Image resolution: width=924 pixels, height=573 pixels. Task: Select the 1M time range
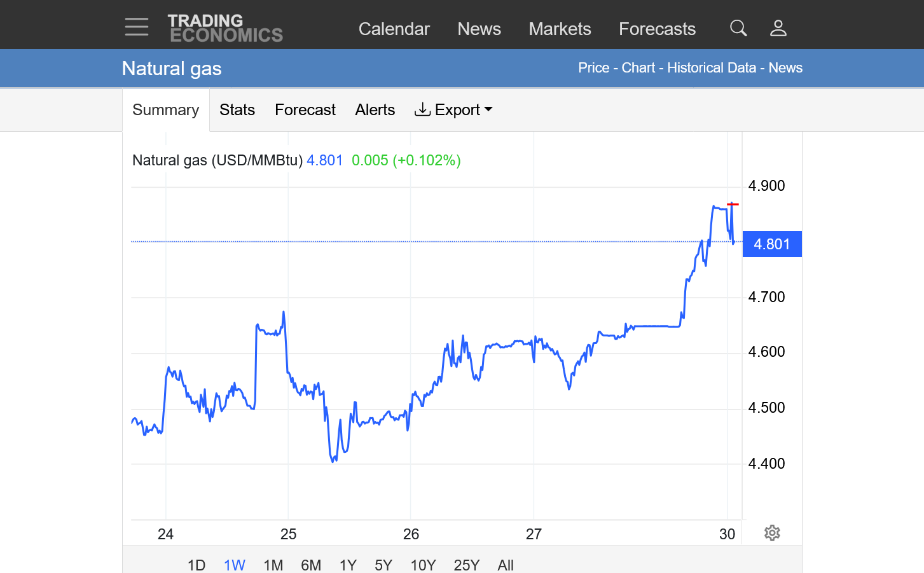[273, 565]
